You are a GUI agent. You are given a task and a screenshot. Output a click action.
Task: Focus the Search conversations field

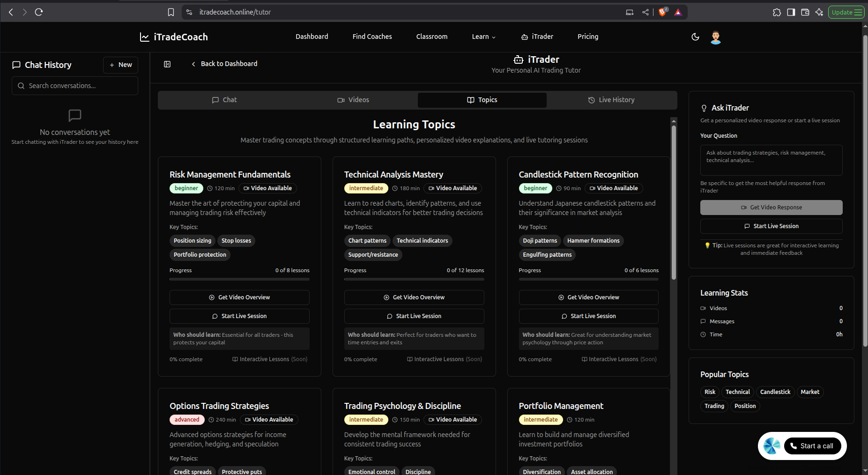coord(75,86)
